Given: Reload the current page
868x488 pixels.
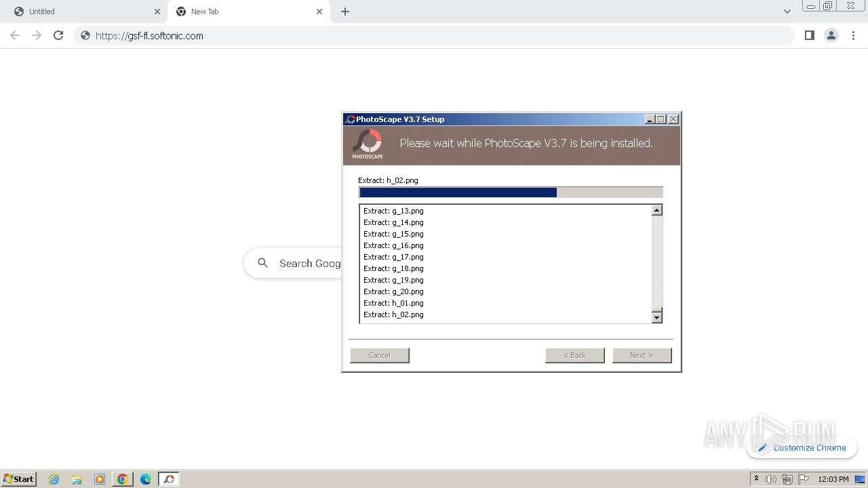Looking at the screenshot, I should click(58, 35).
